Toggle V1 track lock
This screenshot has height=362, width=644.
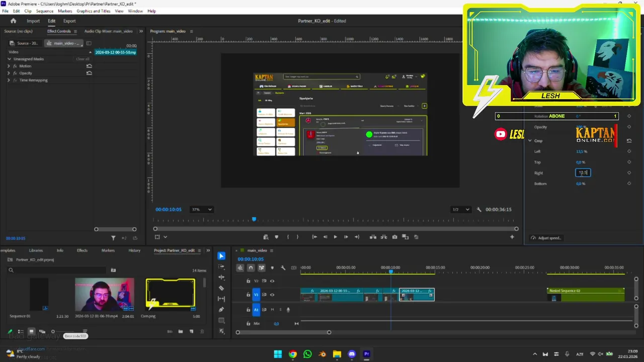coord(248,295)
